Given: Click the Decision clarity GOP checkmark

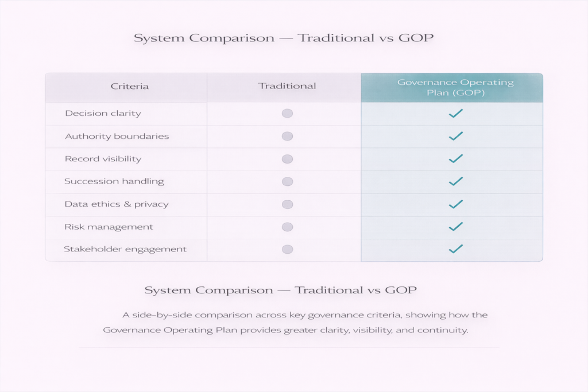Looking at the screenshot, I should point(455,114).
